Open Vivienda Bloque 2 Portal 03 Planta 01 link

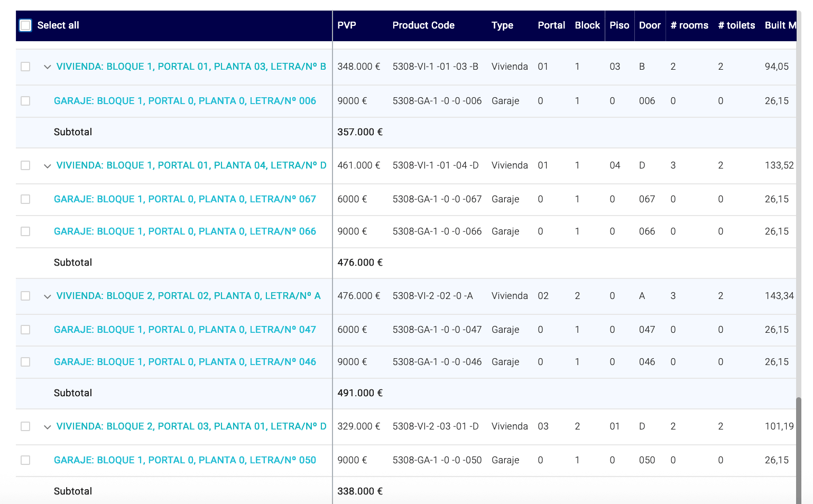191,426
